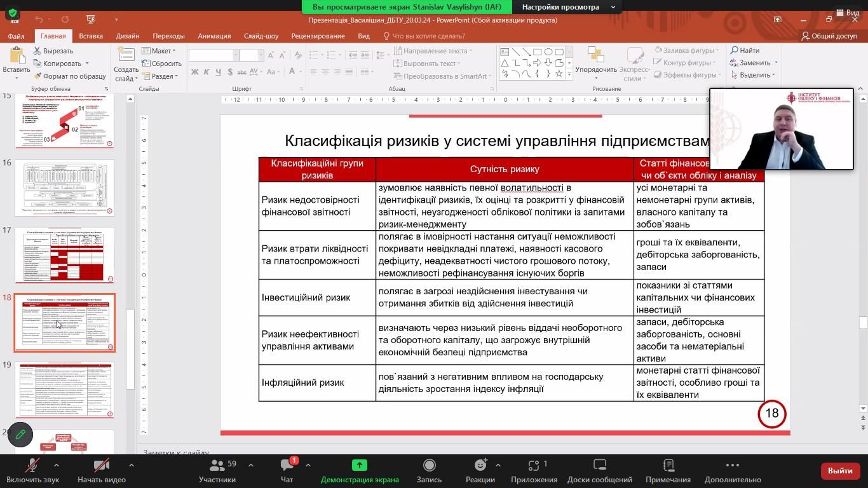
Task: Expand the reactions options arrow
Action: click(498, 465)
